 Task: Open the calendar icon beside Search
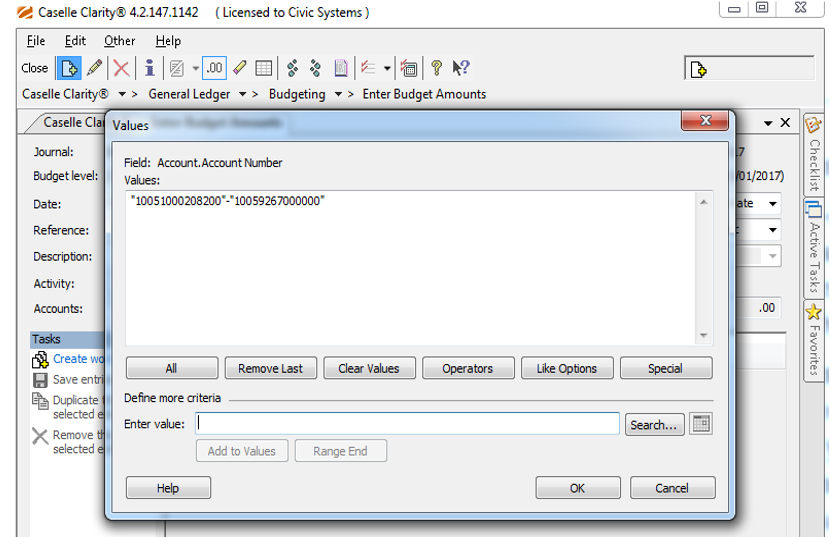tap(701, 424)
